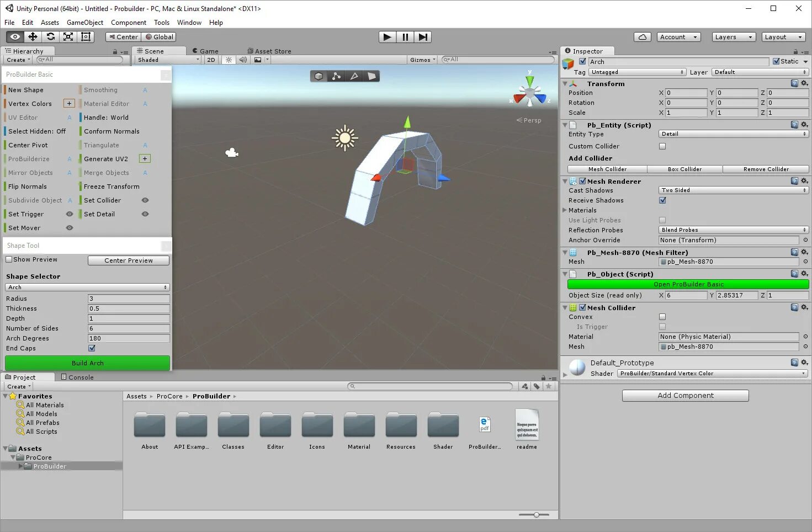Click the orientation gizmo in Scene view
Viewport: 812px width, 532px height.
529,92
